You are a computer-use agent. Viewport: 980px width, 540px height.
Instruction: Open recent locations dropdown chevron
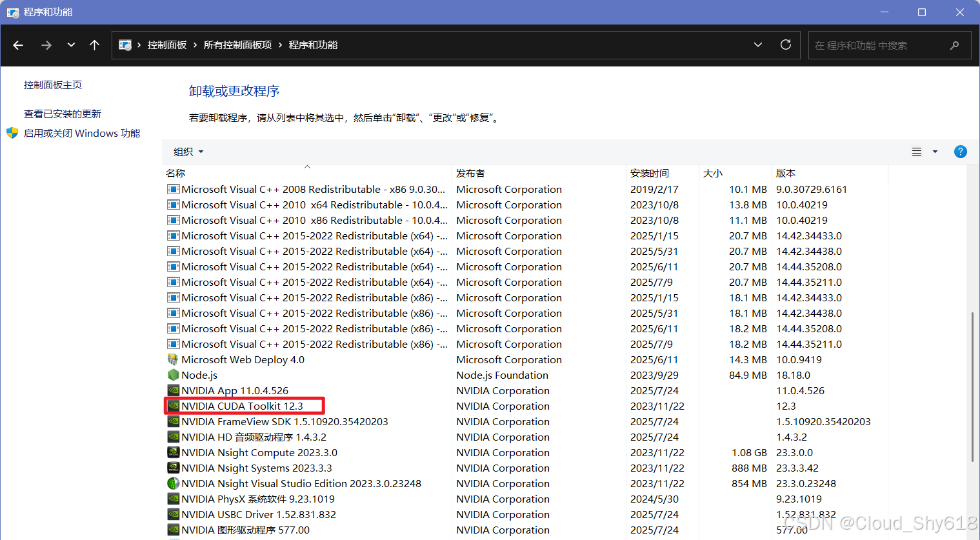click(71, 45)
